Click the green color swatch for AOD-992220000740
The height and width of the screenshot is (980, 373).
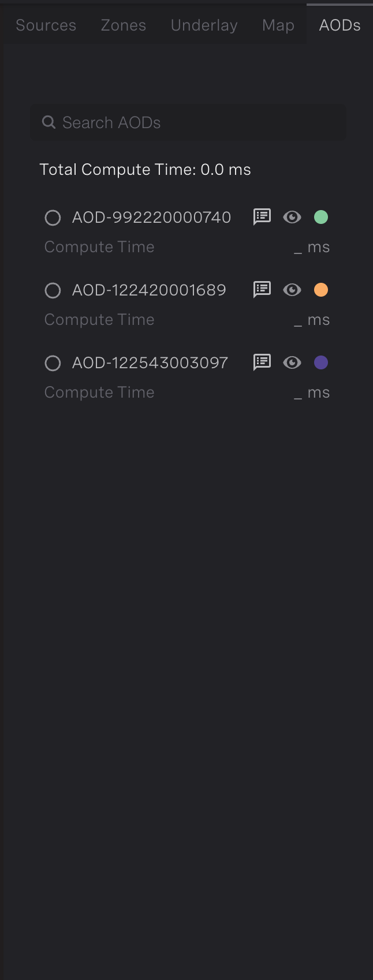point(321,217)
